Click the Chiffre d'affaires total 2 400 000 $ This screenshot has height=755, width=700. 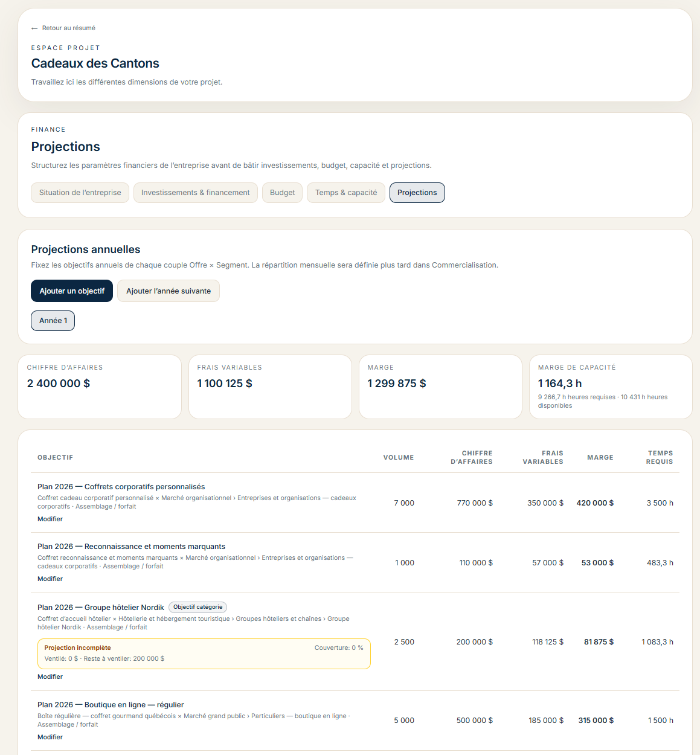59,384
